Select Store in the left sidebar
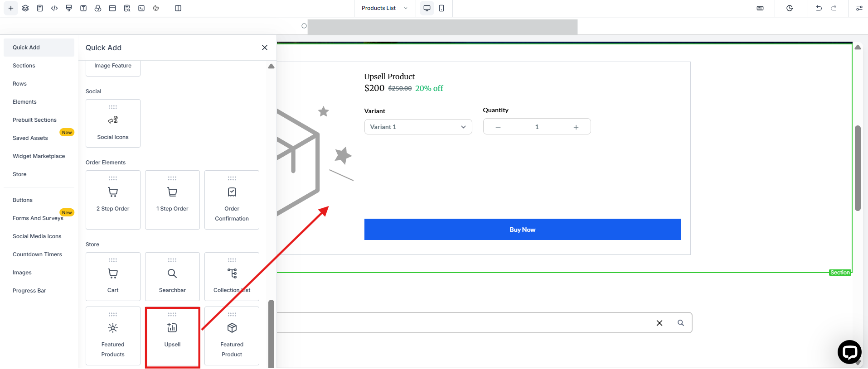 19,174
